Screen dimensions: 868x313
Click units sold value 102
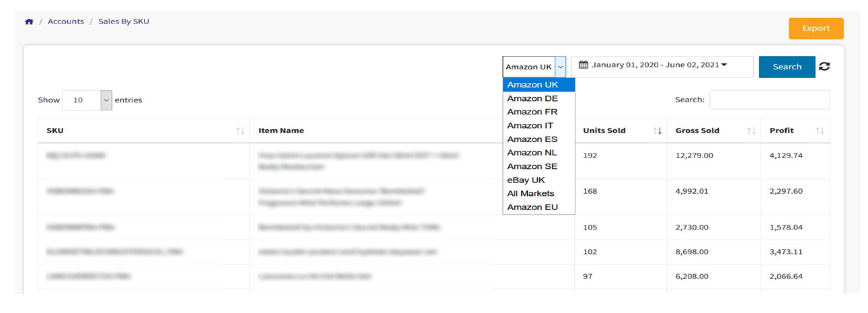590,251
